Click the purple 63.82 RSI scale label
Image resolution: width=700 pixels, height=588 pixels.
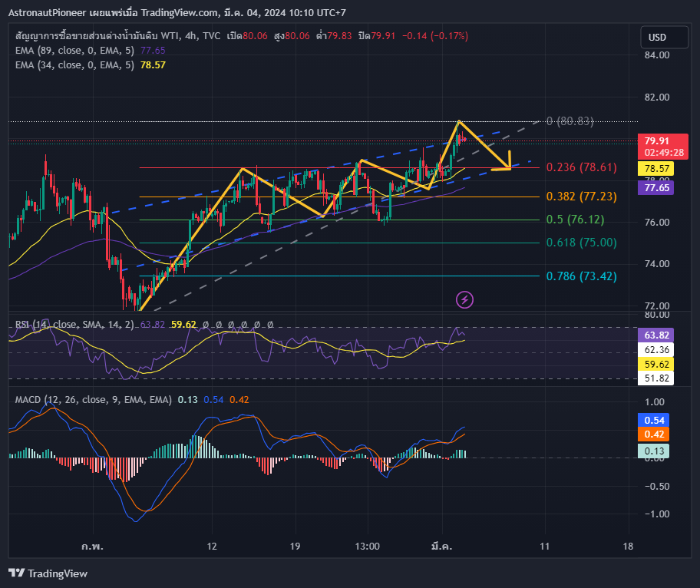tap(656, 335)
